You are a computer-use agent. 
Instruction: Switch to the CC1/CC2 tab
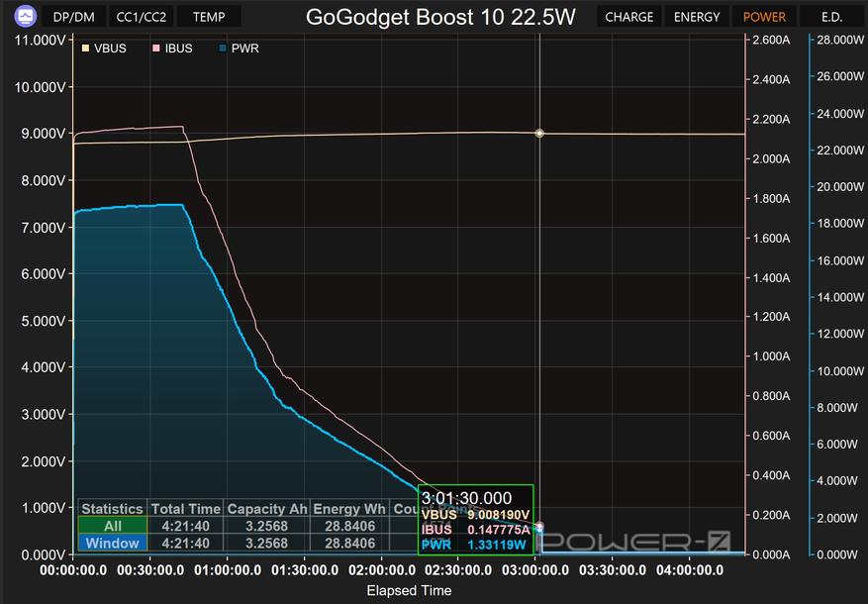tap(142, 17)
